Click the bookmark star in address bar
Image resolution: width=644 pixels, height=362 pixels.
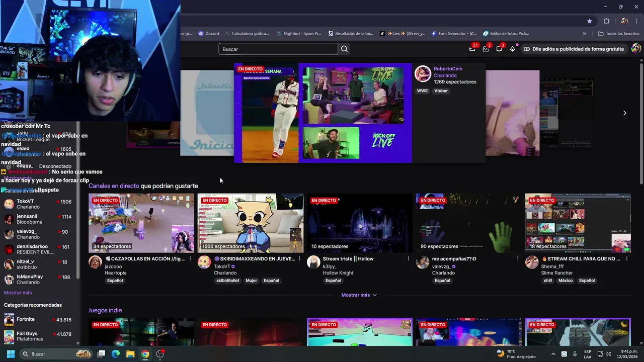tap(590, 21)
